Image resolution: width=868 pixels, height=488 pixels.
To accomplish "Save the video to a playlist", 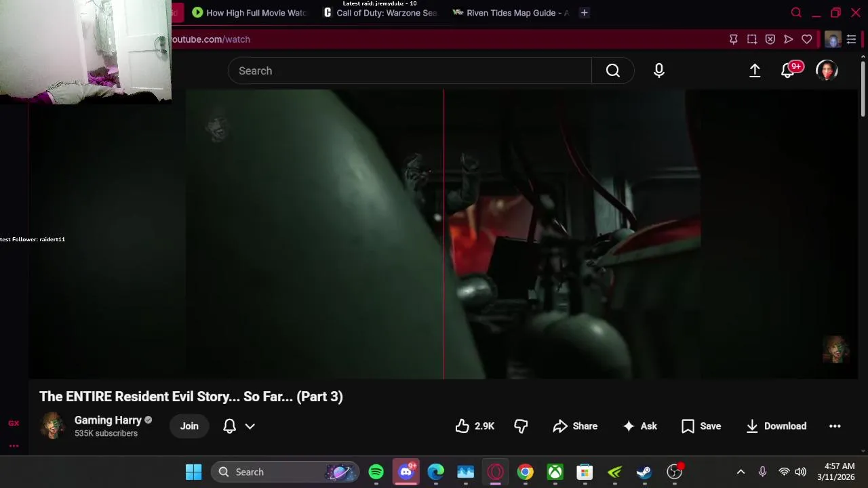I will [701, 426].
